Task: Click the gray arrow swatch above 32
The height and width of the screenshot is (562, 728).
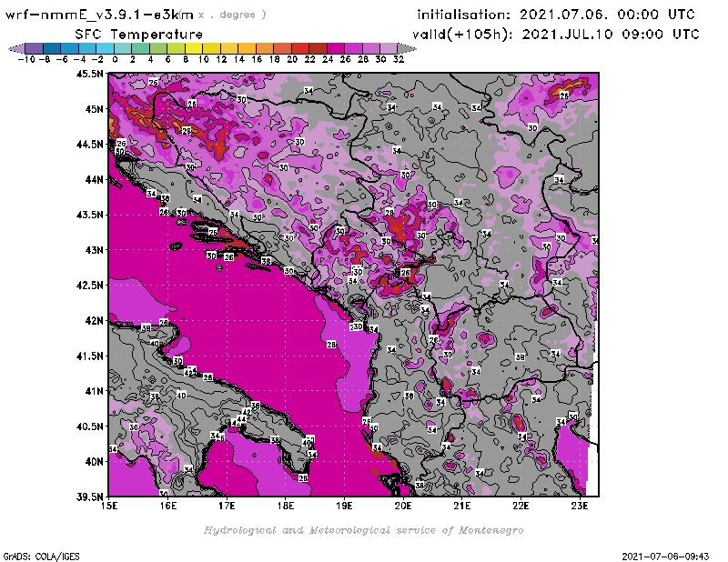Action: click(407, 48)
